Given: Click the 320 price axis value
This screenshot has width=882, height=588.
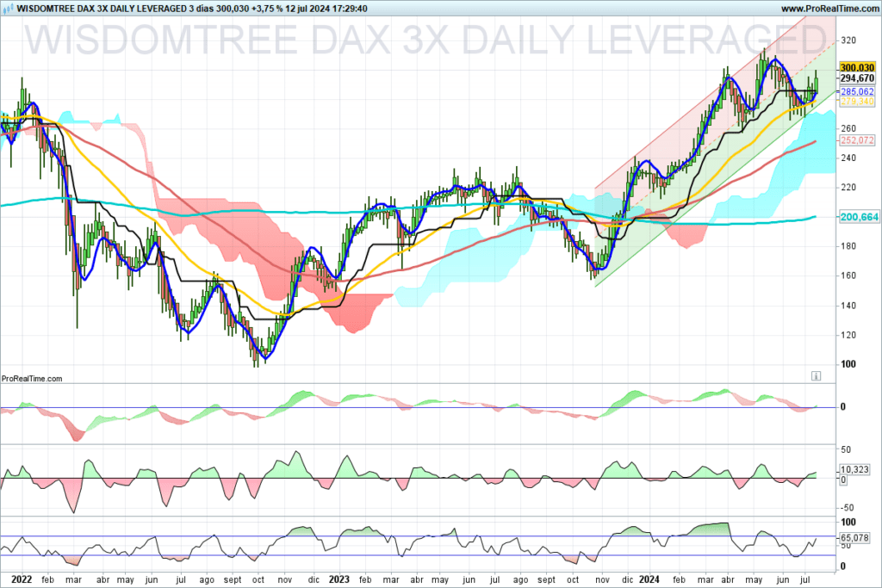Looking at the screenshot, I should click(848, 40).
